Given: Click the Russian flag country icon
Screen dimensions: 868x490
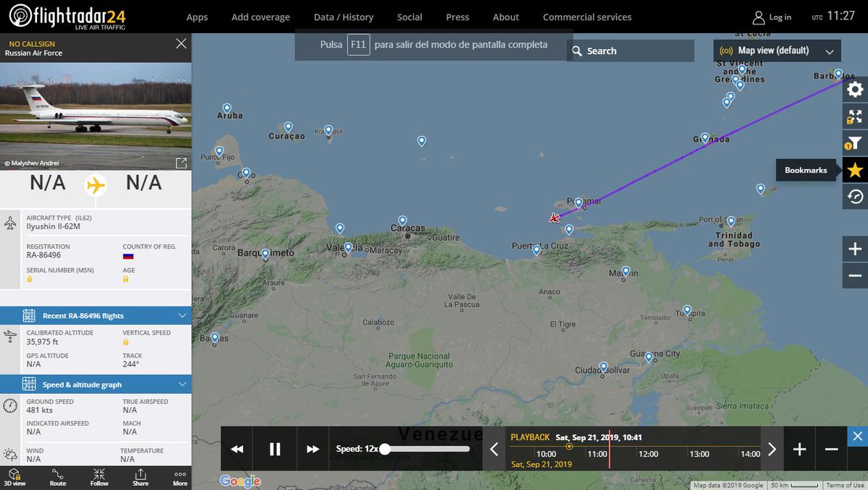Looking at the screenshot, I should click(128, 256).
